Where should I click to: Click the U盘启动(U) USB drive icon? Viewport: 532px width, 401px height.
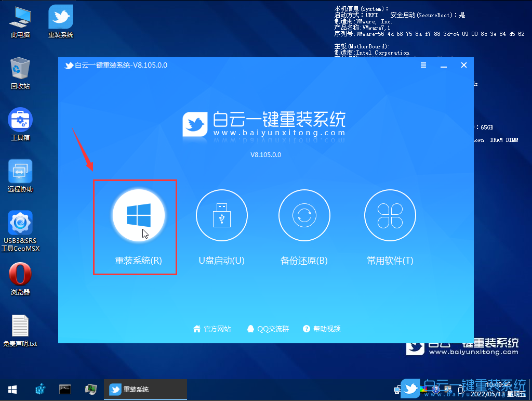coord(221,215)
